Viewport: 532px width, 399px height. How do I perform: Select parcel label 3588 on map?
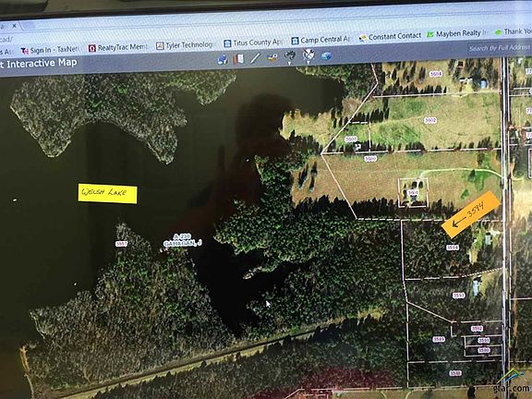pyautogui.click(x=455, y=373)
